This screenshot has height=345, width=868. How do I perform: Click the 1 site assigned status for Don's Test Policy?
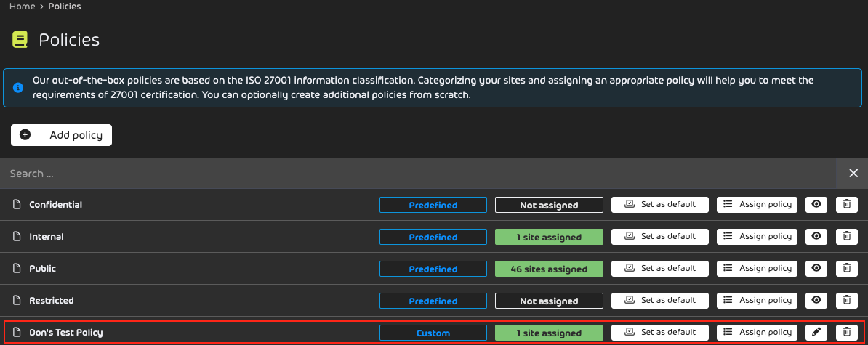pyautogui.click(x=549, y=333)
